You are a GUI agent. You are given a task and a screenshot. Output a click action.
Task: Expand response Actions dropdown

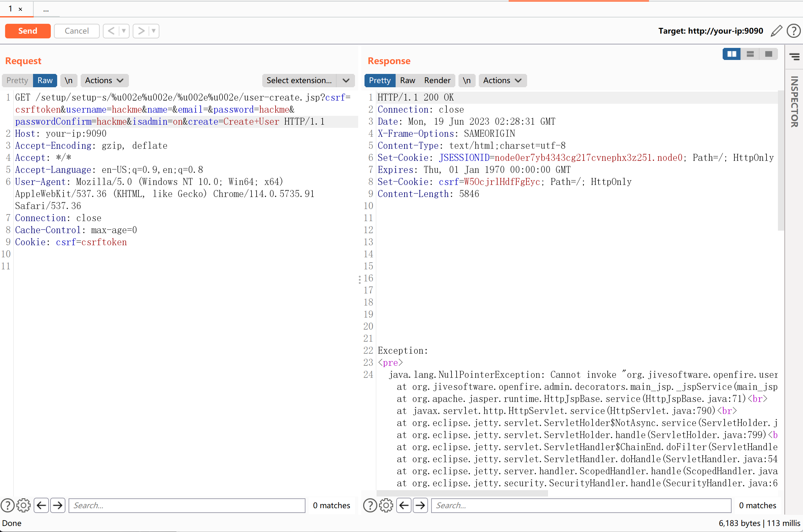point(502,80)
